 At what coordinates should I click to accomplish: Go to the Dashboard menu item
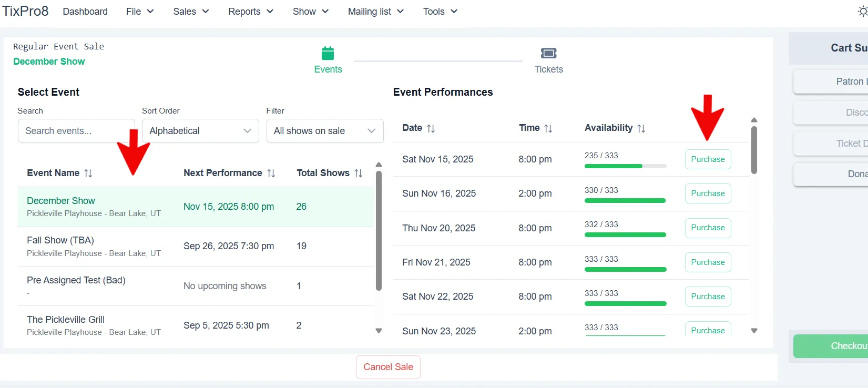tap(85, 12)
